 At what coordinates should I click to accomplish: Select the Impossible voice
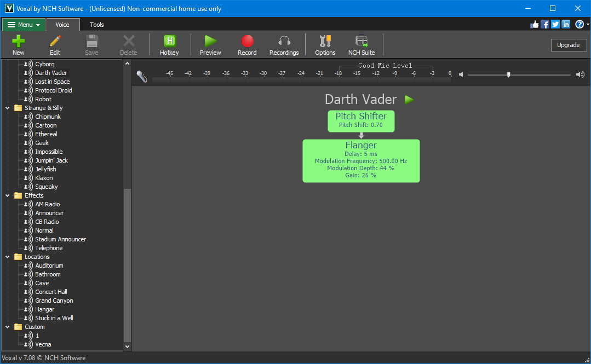point(49,152)
